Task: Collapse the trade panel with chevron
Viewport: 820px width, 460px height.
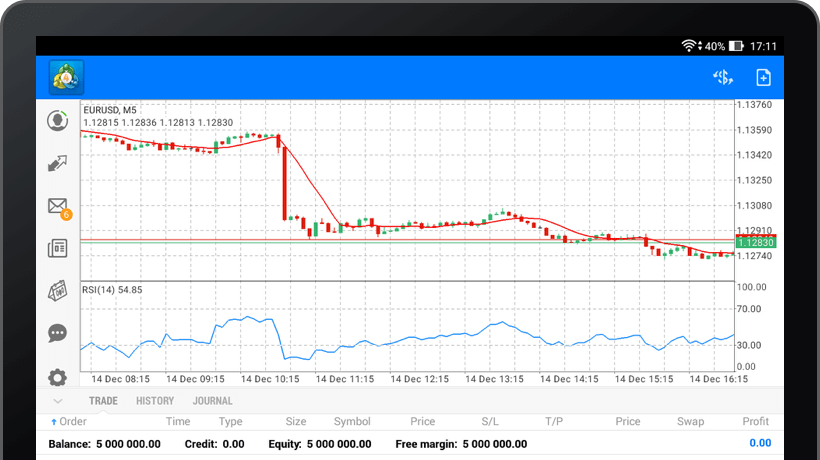Action: (x=58, y=401)
